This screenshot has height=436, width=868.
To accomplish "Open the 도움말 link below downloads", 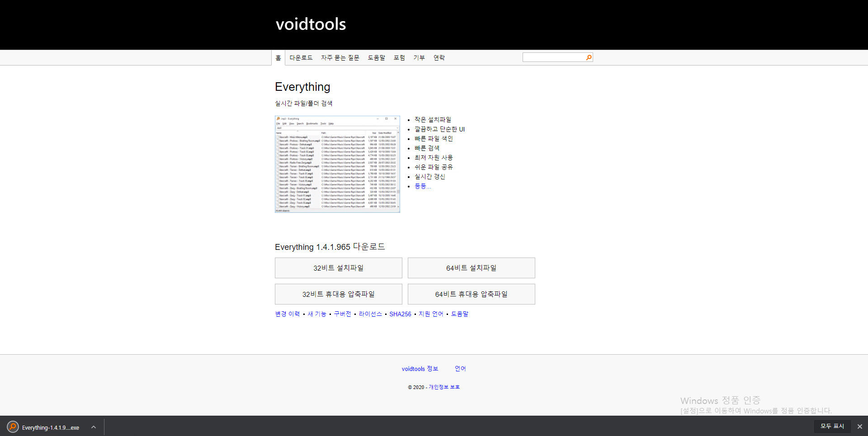I will (x=460, y=314).
